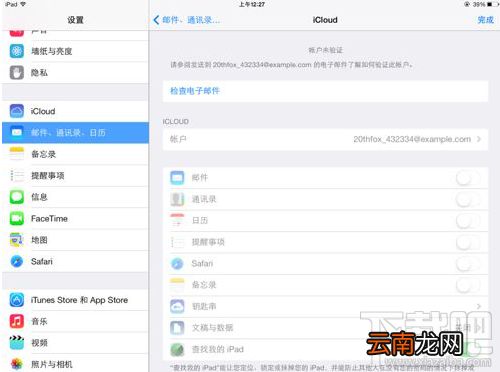Select 提醒事项 (Reminders) in settings sidebar
Image resolution: width=500 pixels, height=372 pixels.
click(75, 176)
